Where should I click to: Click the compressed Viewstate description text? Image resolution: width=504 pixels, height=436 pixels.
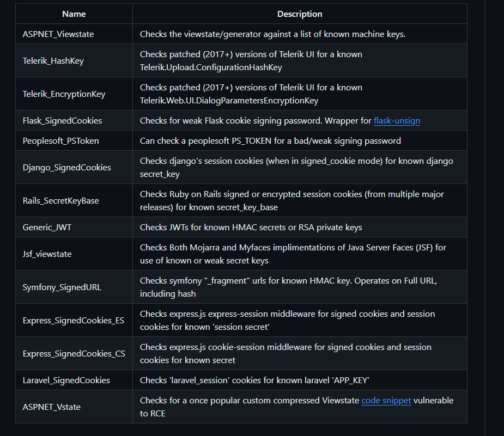(296, 407)
